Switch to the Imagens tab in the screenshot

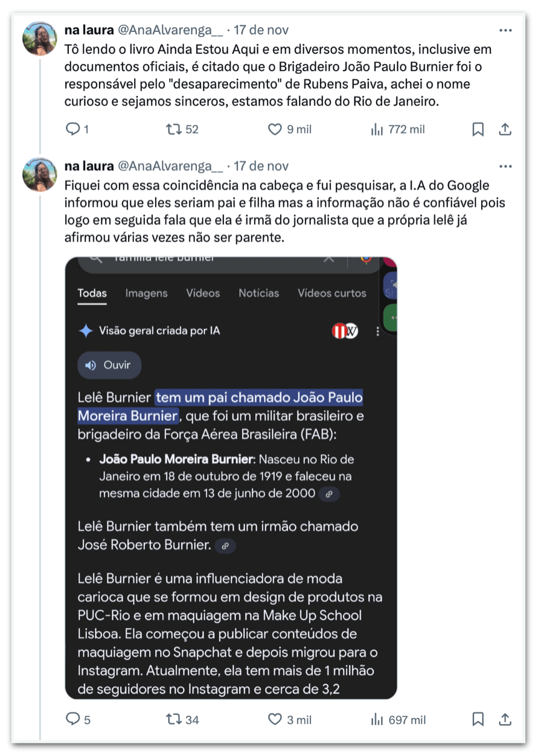146,293
